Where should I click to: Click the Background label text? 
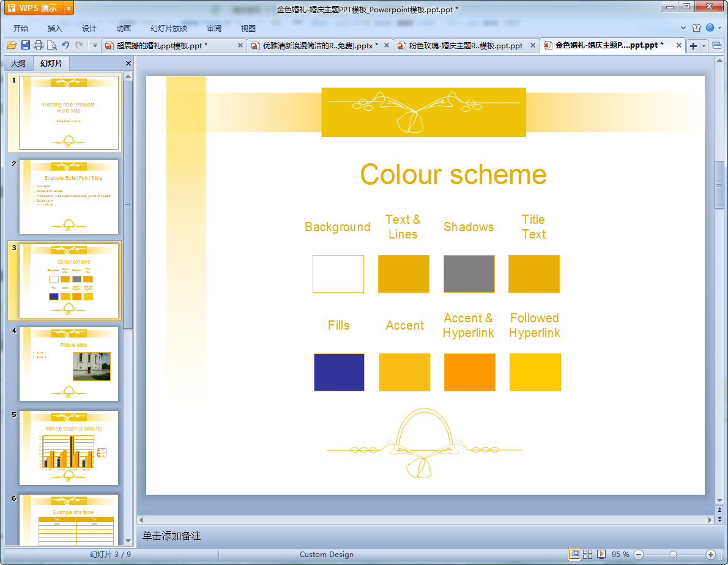338,227
